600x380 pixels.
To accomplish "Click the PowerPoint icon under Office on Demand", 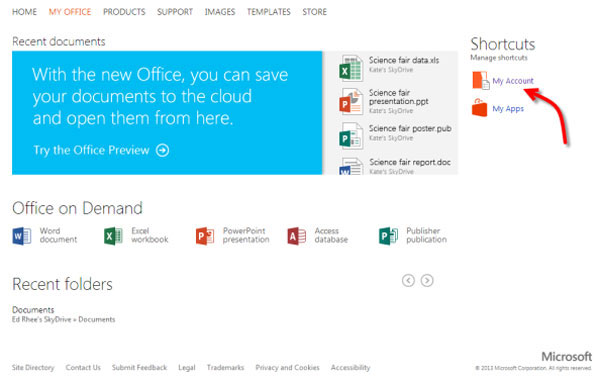I will [205, 236].
